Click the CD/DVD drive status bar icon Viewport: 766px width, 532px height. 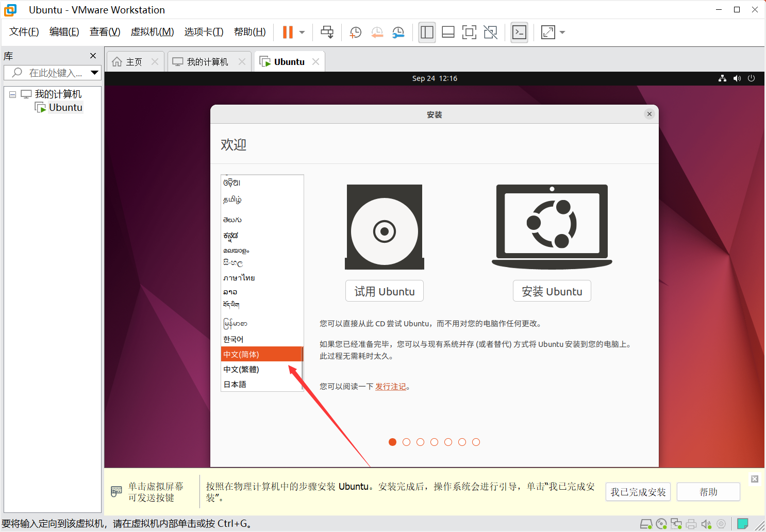(x=661, y=524)
